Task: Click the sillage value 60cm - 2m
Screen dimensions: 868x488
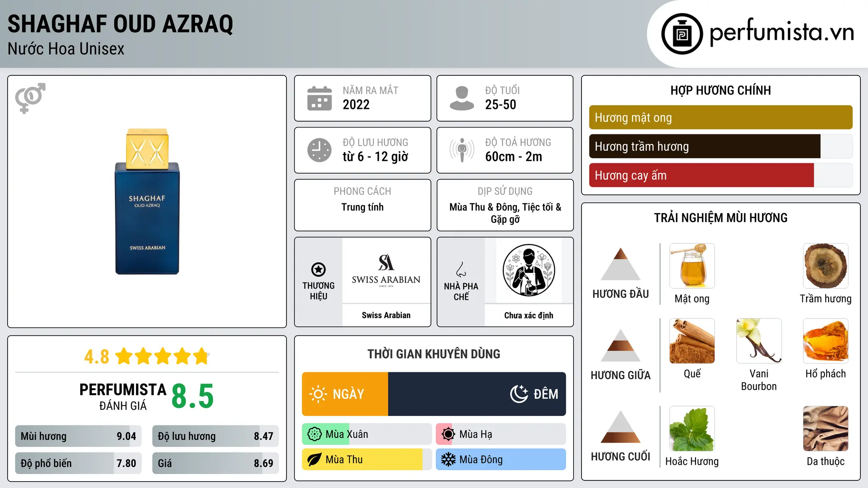Action: [x=514, y=157]
